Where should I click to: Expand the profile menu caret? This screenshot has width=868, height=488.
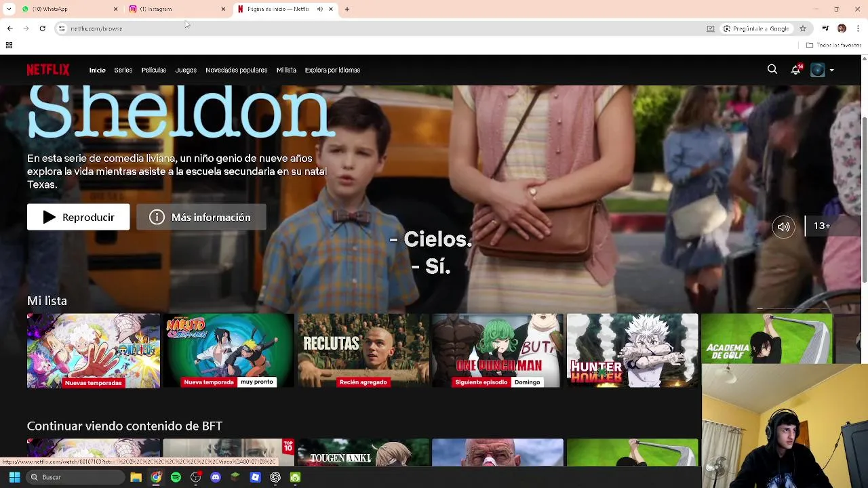(x=832, y=70)
